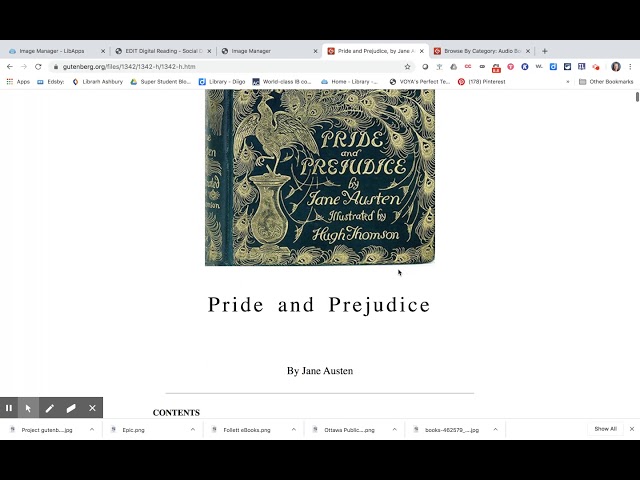Click the red CC extension icon
Image resolution: width=640 pixels, height=480 pixels.
(468, 66)
